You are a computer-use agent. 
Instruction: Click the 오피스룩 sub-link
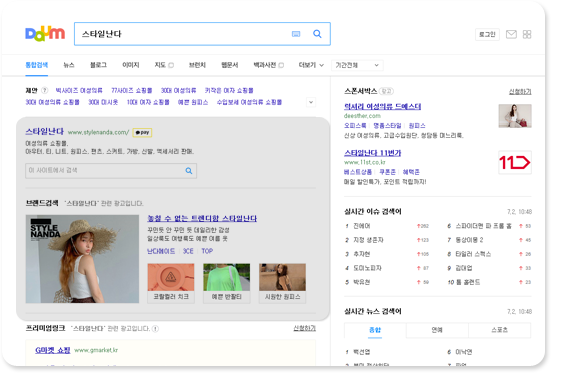point(355,126)
